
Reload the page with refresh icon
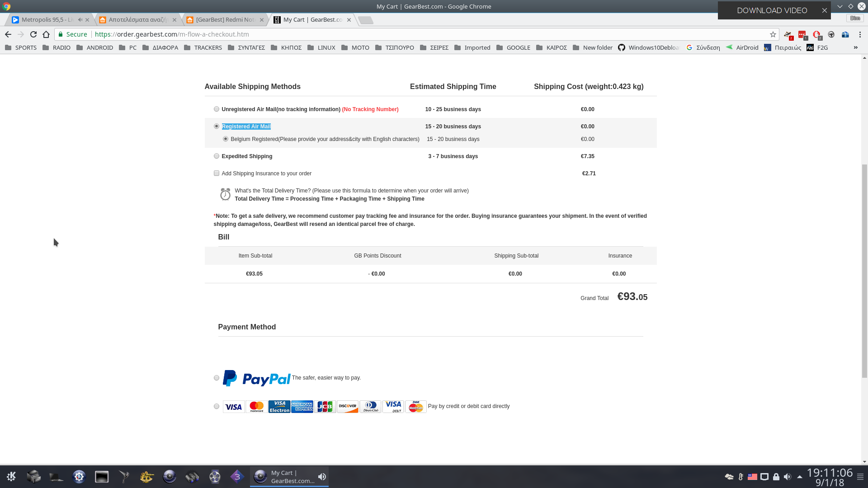pyautogui.click(x=33, y=34)
